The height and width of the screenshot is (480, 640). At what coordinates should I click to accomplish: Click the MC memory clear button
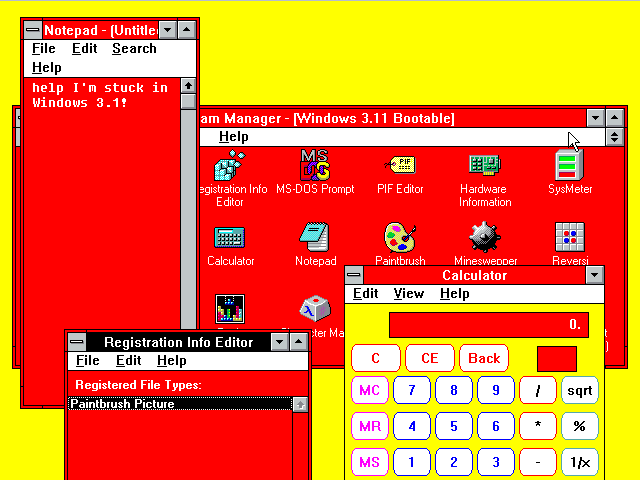370,390
